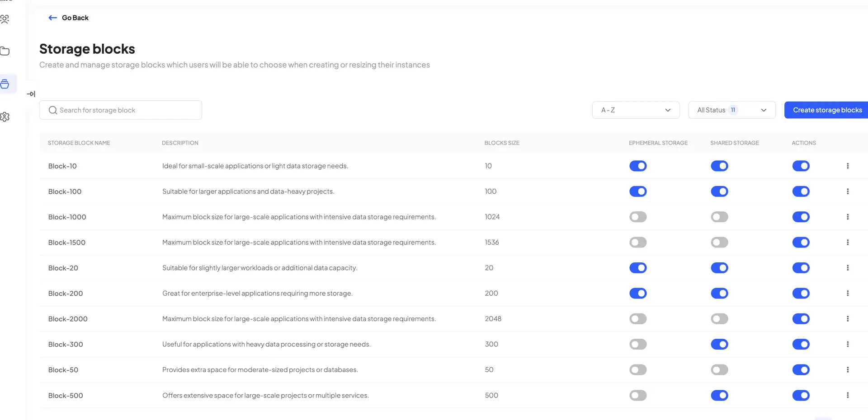Click the search magnifier icon in the search bar
Screen dimensions: 868x420
pyautogui.click(x=52, y=110)
